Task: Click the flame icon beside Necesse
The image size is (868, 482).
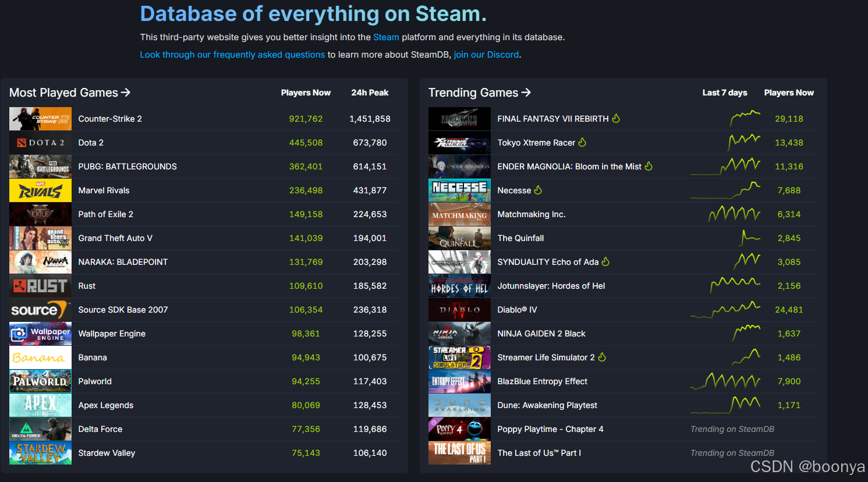Action: click(538, 190)
